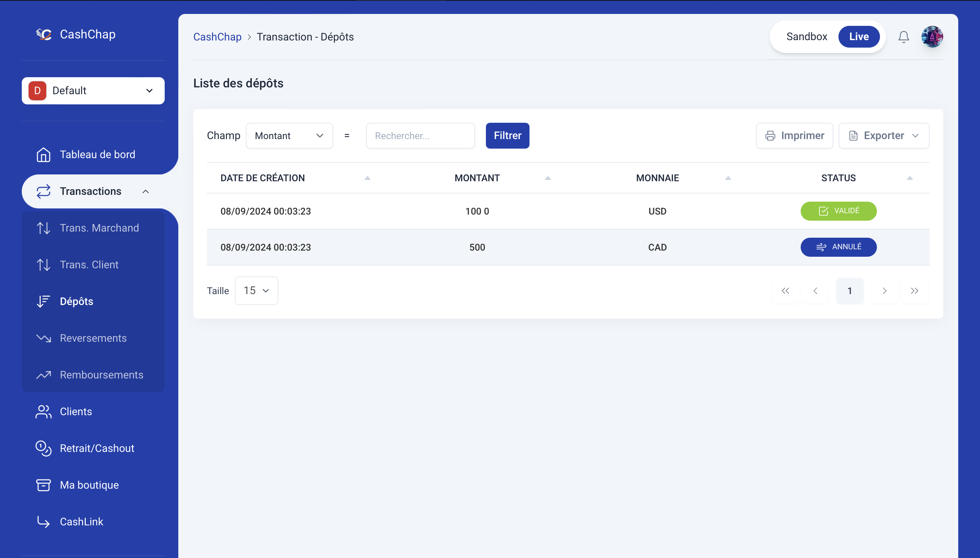980x558 pixels.
Task: Sort by Date de création arrow
Action: (x=367, y=178)
